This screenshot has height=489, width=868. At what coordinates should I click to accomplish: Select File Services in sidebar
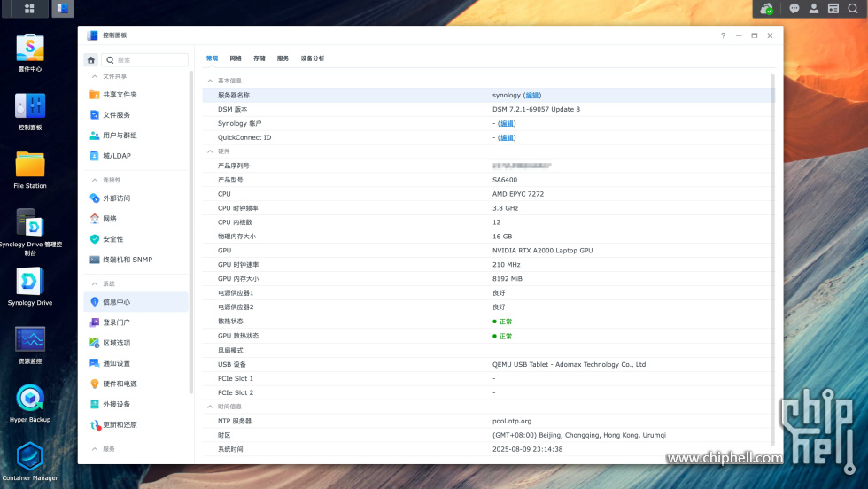(x=136, y=114)
